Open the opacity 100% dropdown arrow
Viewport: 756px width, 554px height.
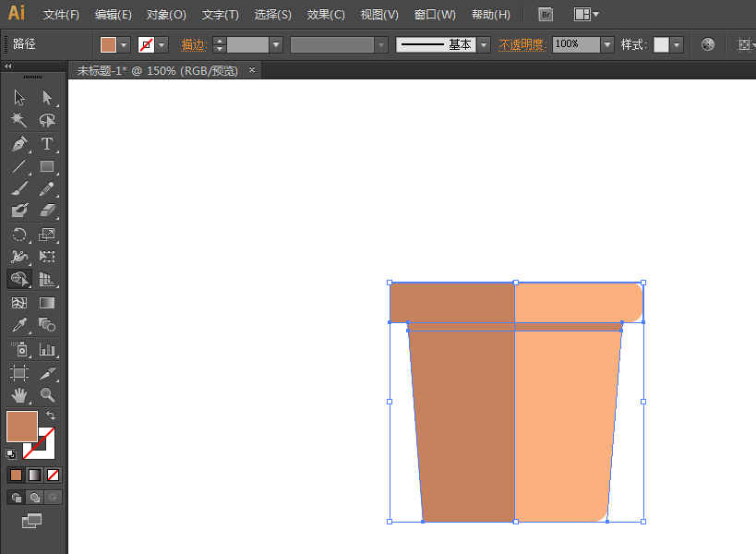tap(607, 45)
